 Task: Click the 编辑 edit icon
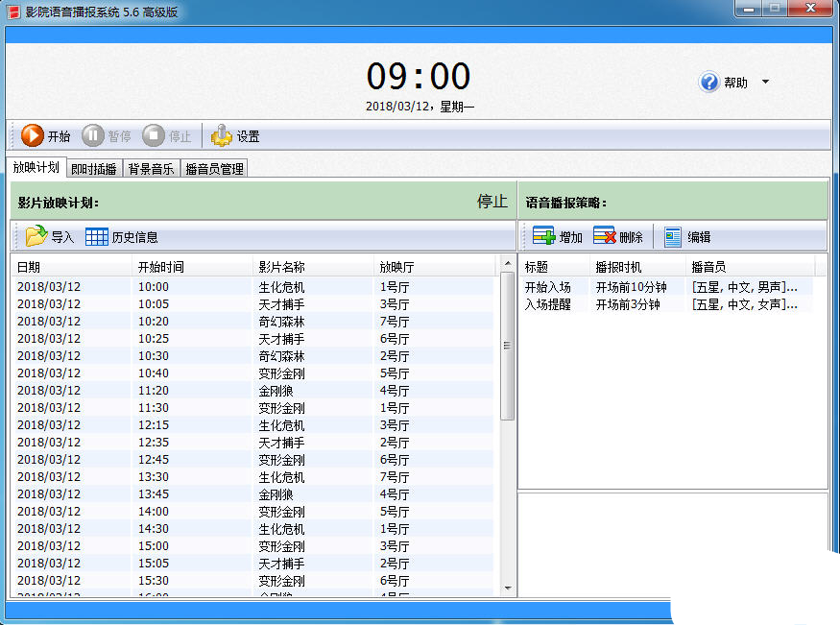click(x=671, y=235)
